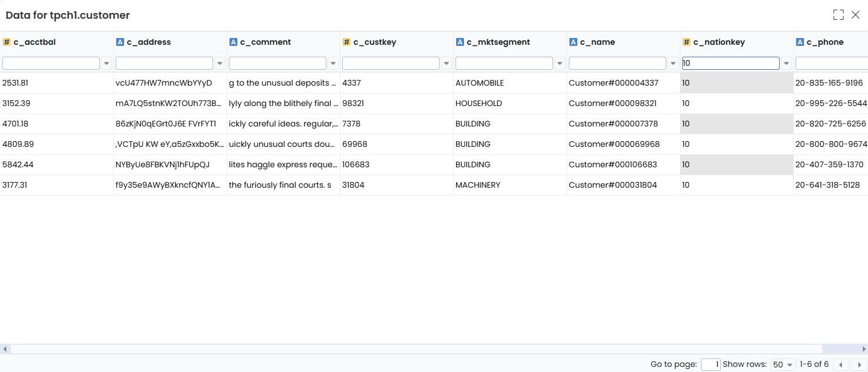Image resolution: width=868 pixels, height=372 pixels.
Task: Sort by c_phone column header
Action: pyautogui.click(x=825, y=42)
